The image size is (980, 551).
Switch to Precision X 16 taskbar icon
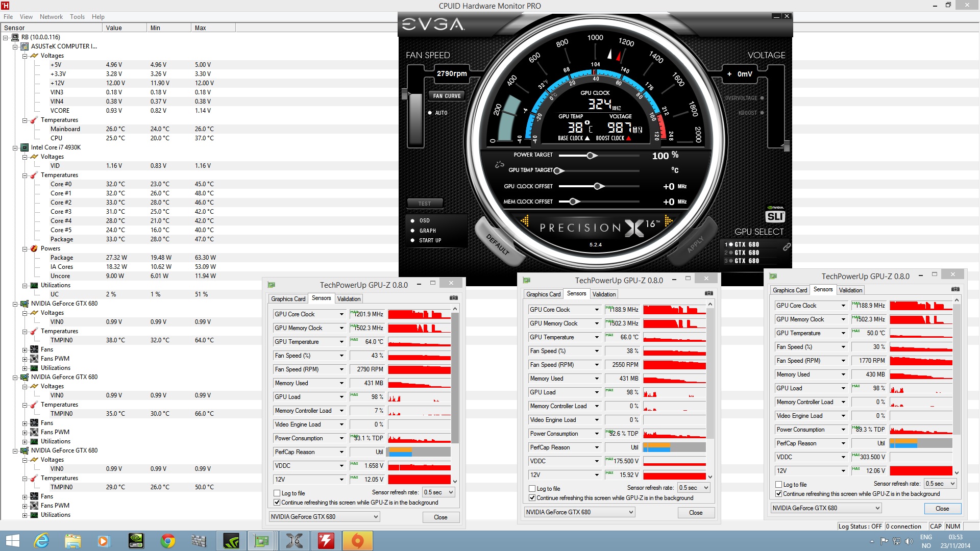[x=294, y=541]
